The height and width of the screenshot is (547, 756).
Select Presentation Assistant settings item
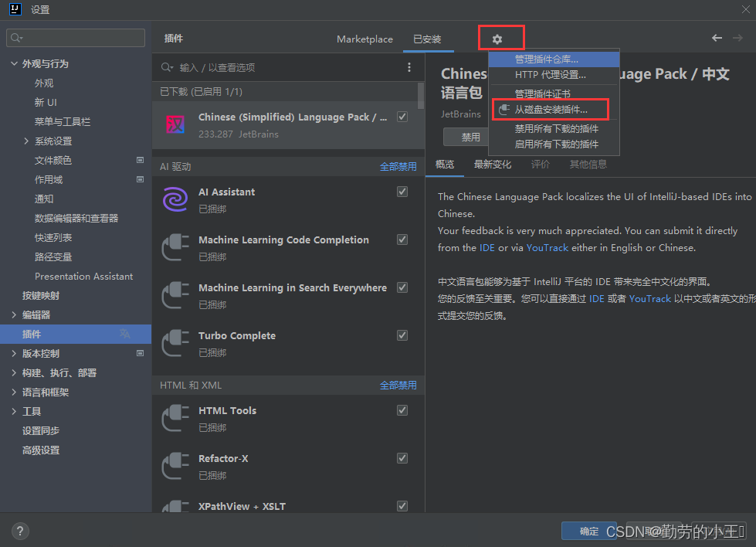(x=83, y=276)
